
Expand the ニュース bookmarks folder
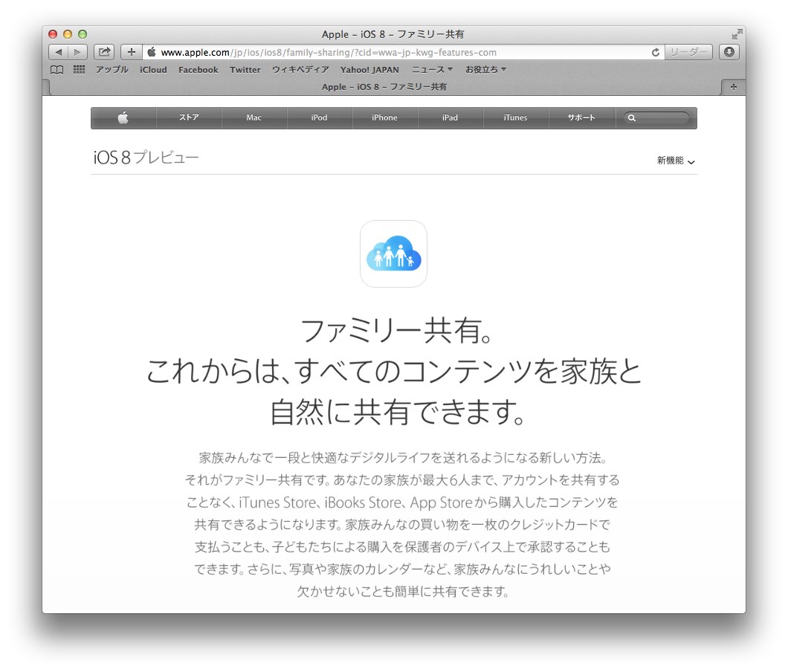[432, 69]
